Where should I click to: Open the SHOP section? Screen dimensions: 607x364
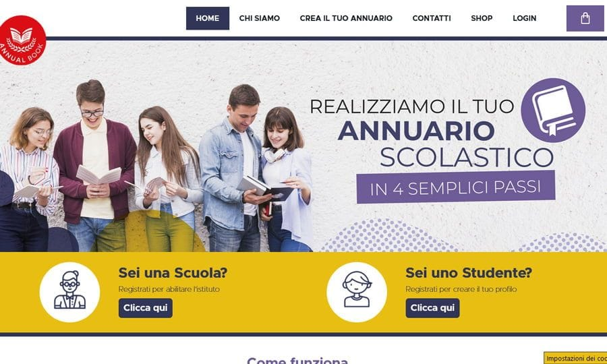coord(482,18)
